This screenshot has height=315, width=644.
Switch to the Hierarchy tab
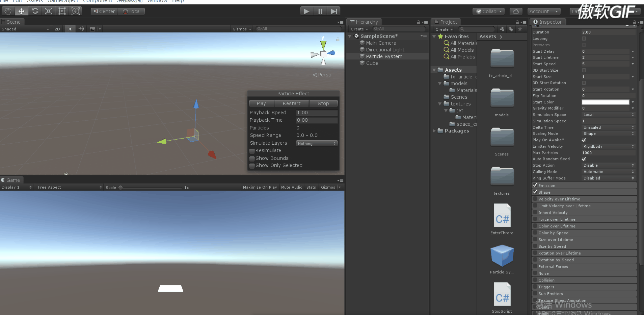click(x=364, y=22)
